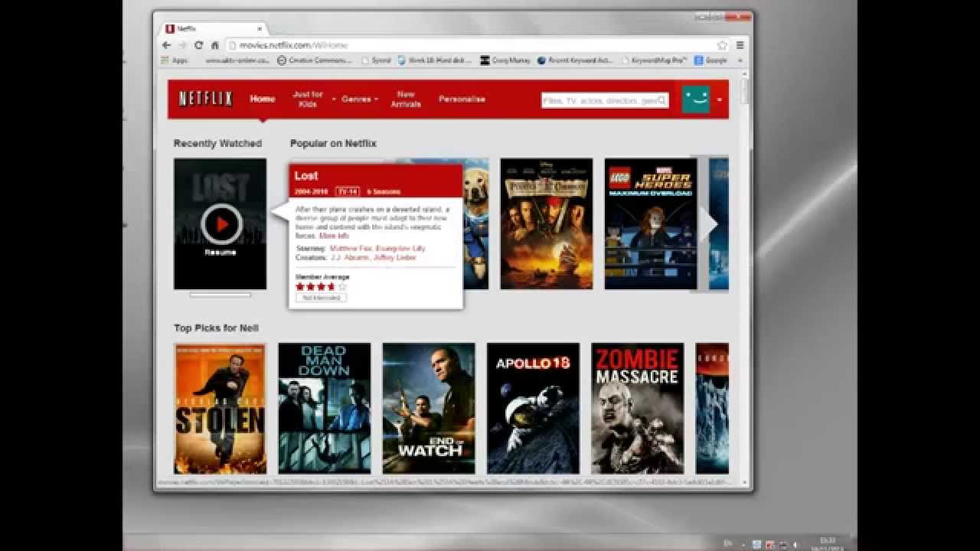The width and height of the screenshot is (980, 551).
Task: Open the Stolen movie poster
Action: click(220, 409)
